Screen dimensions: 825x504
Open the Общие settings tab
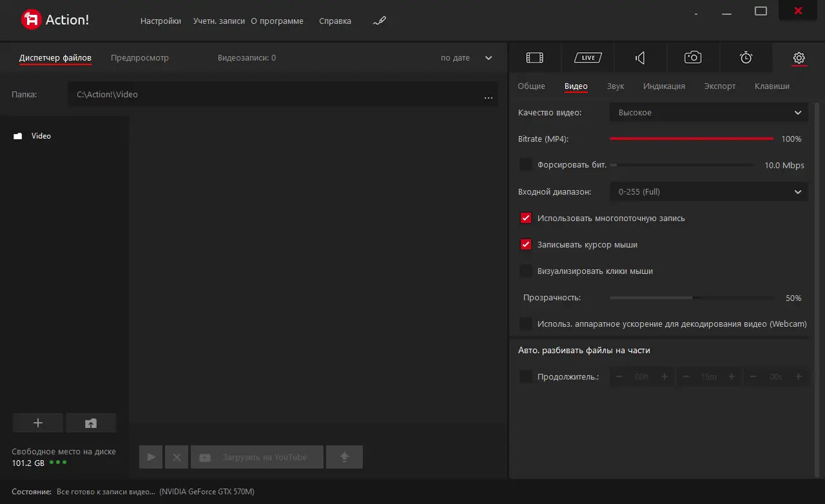532,86
